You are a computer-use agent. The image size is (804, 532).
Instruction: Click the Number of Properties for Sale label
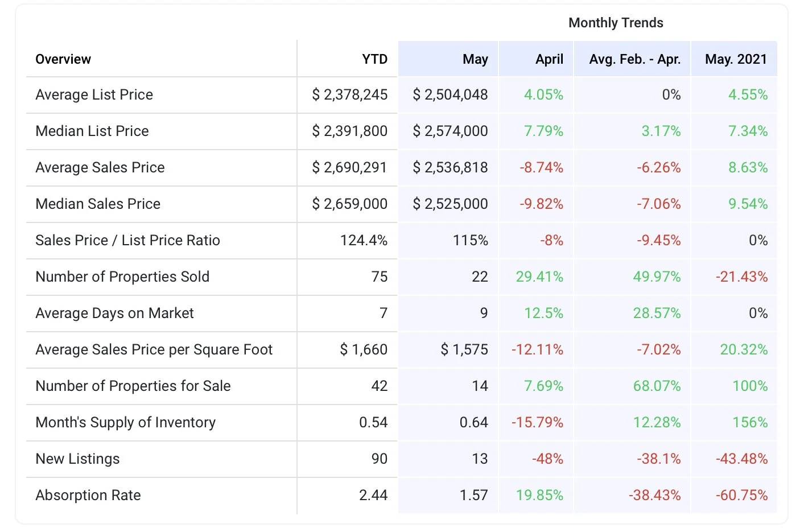(133, 386)
